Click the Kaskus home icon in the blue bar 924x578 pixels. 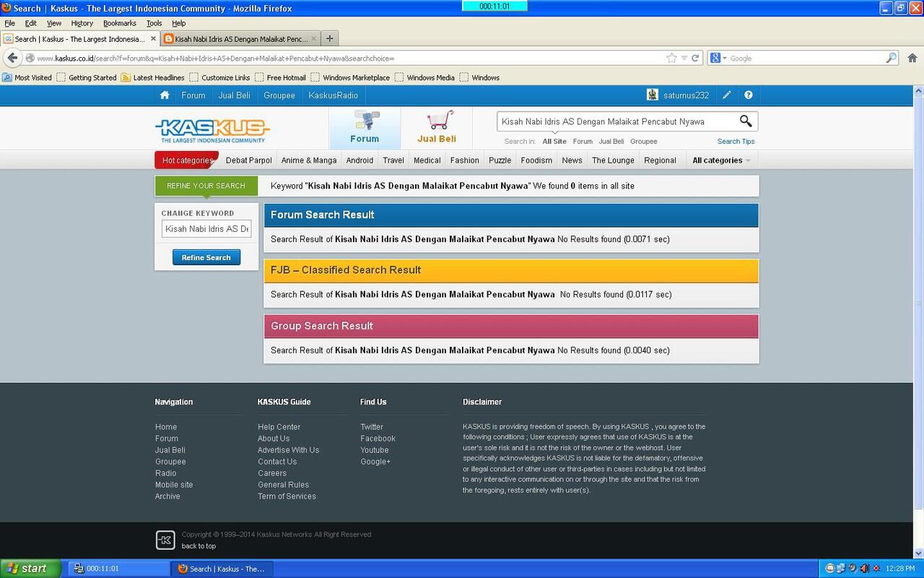coord(165,95)
